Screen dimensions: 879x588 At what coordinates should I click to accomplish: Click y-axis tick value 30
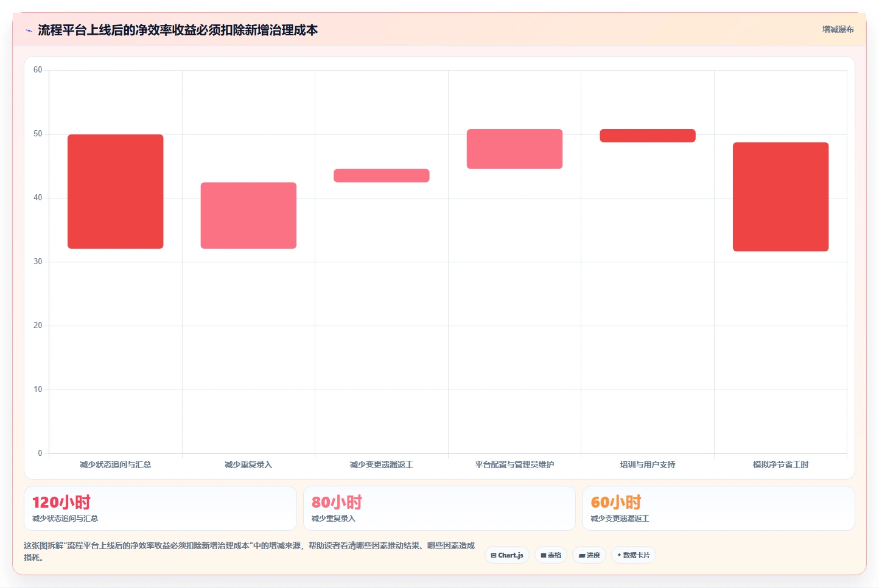tap(38, 262)
